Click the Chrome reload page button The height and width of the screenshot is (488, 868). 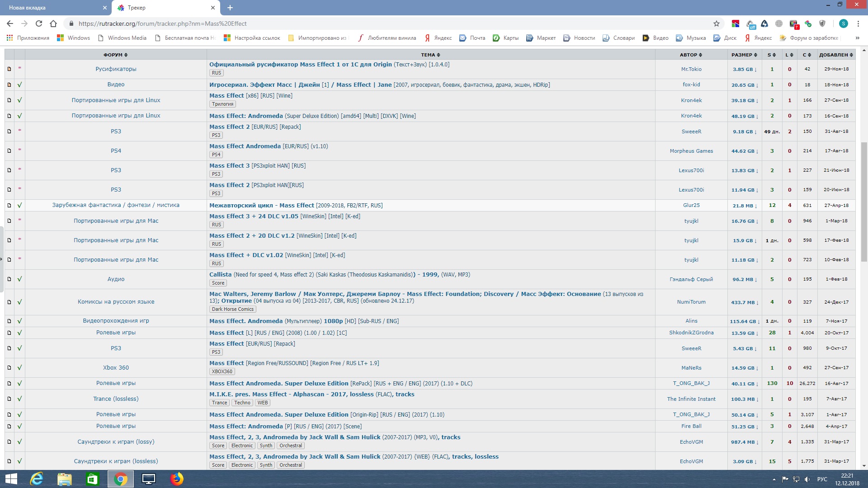(x=39, y=23)
